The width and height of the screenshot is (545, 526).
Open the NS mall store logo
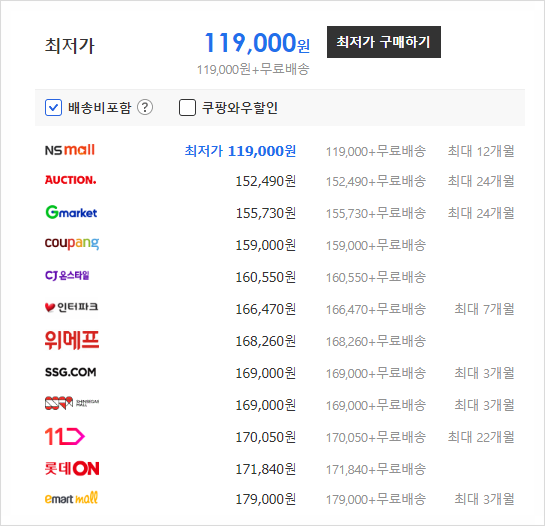pyautogui.click(x=70, y=150)
